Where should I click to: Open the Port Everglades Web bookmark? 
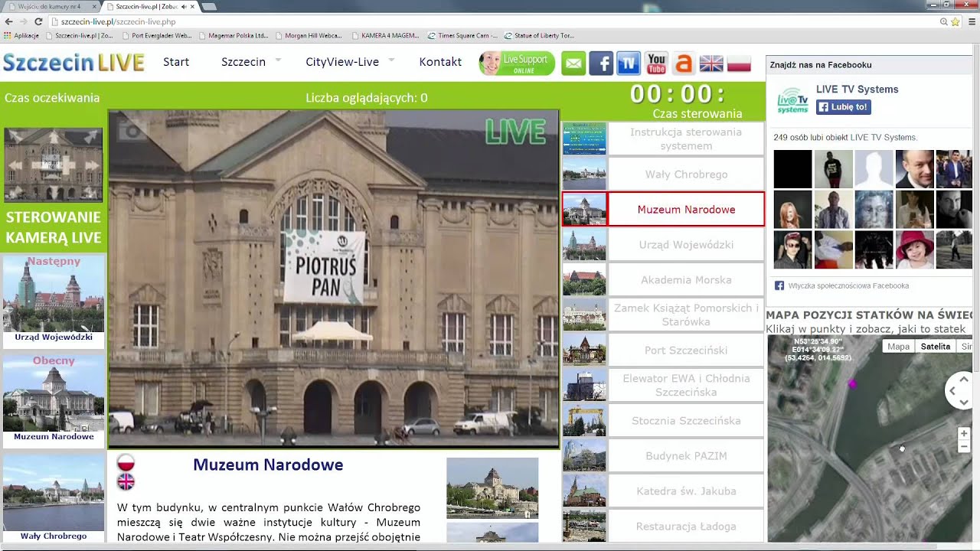tap(156, 35)
